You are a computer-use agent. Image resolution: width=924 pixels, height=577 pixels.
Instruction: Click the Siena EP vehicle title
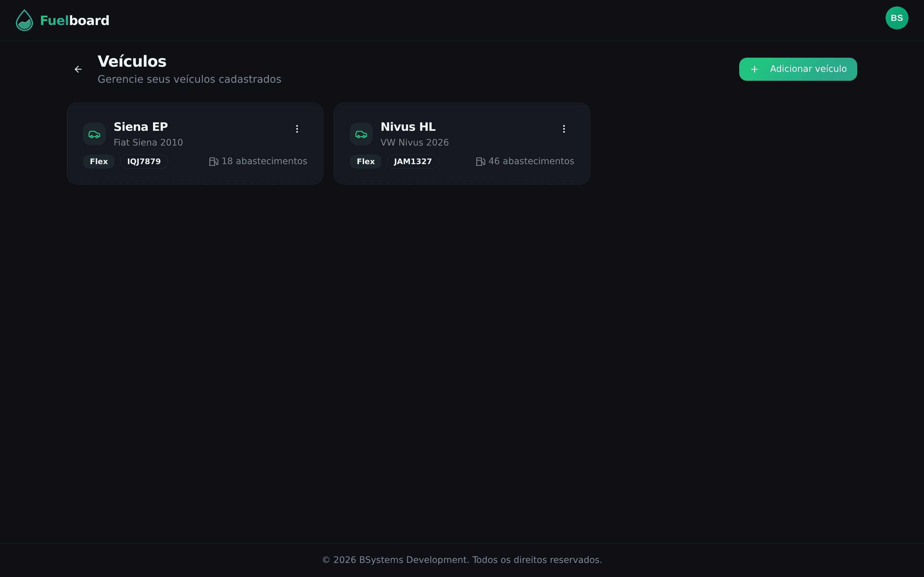(141, 127)
